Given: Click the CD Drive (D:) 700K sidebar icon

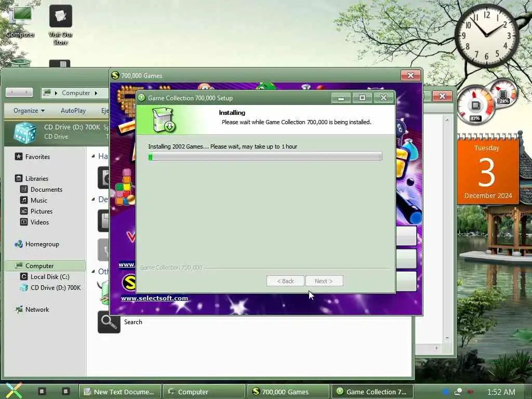Looking at the screenshot, I should [x=24, y=287].
